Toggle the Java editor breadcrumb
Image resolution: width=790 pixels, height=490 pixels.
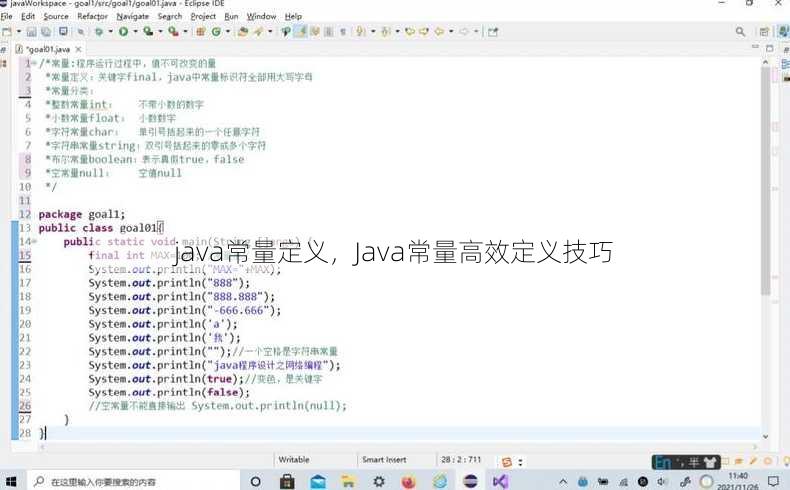286,32
